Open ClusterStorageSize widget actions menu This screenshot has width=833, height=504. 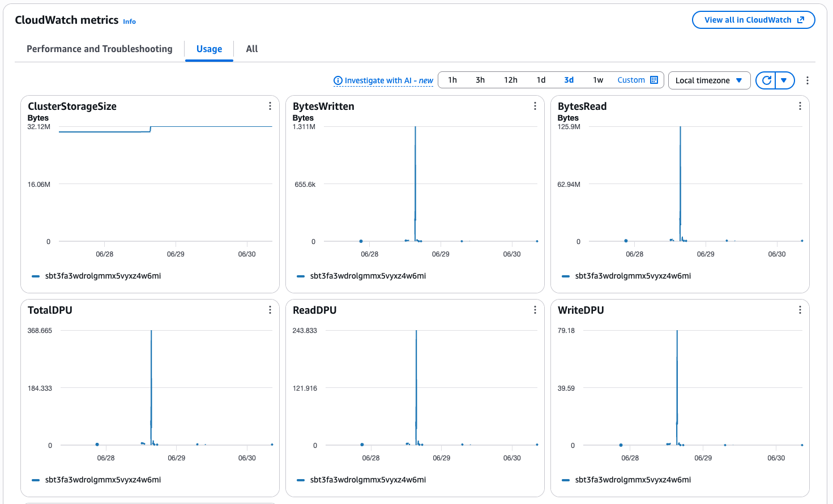(x=270, y=106)
